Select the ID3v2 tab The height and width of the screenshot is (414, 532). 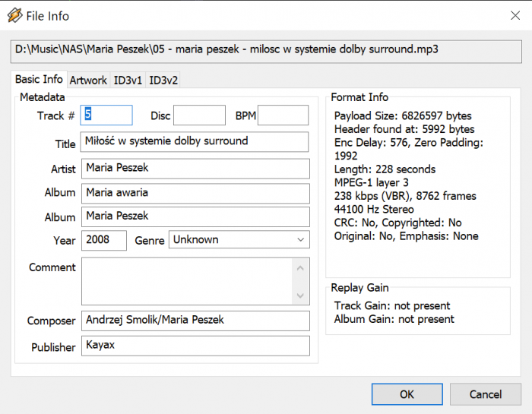tap(163, 80)
